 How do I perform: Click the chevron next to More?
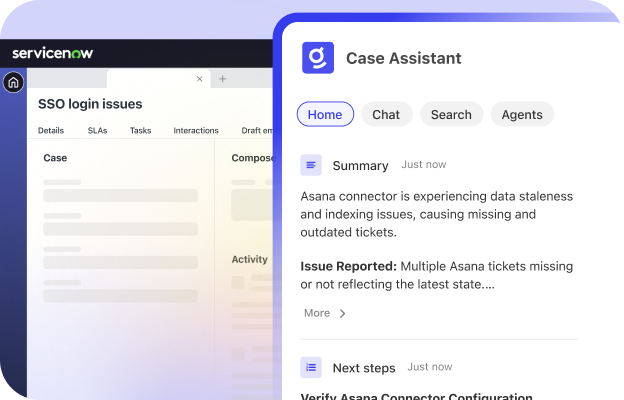click(x=343, y=314)
